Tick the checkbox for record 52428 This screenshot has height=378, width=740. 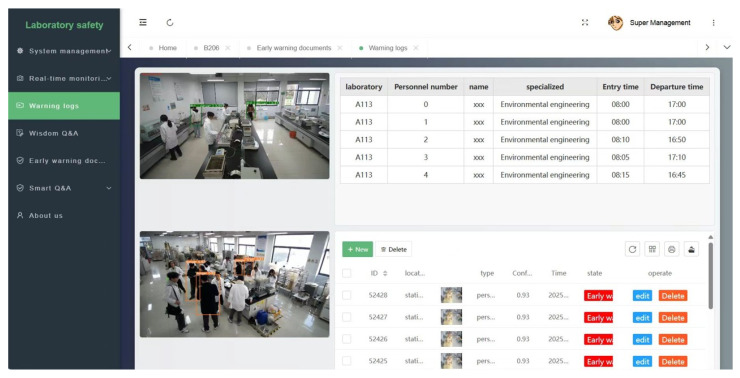(x=347, y=295)
